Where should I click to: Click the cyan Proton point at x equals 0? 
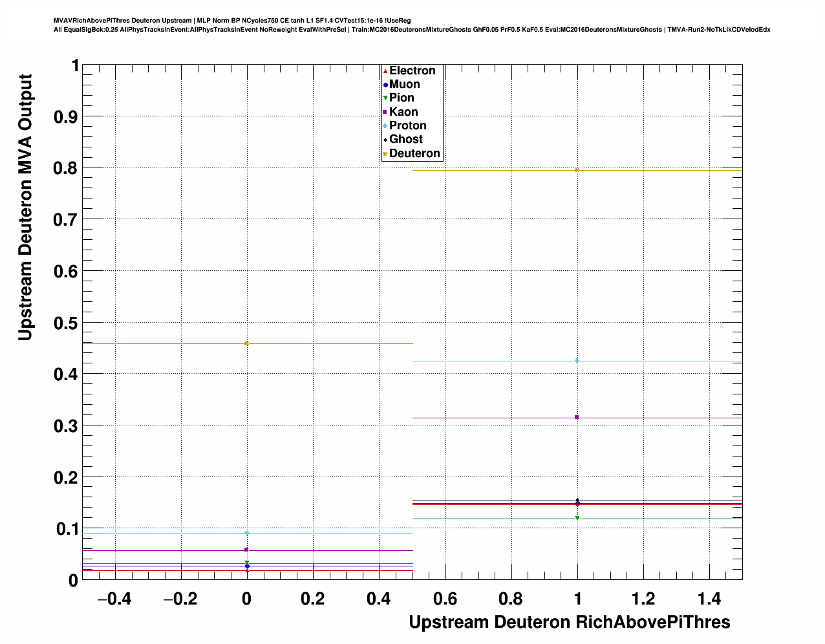click(x=246, y=533)
